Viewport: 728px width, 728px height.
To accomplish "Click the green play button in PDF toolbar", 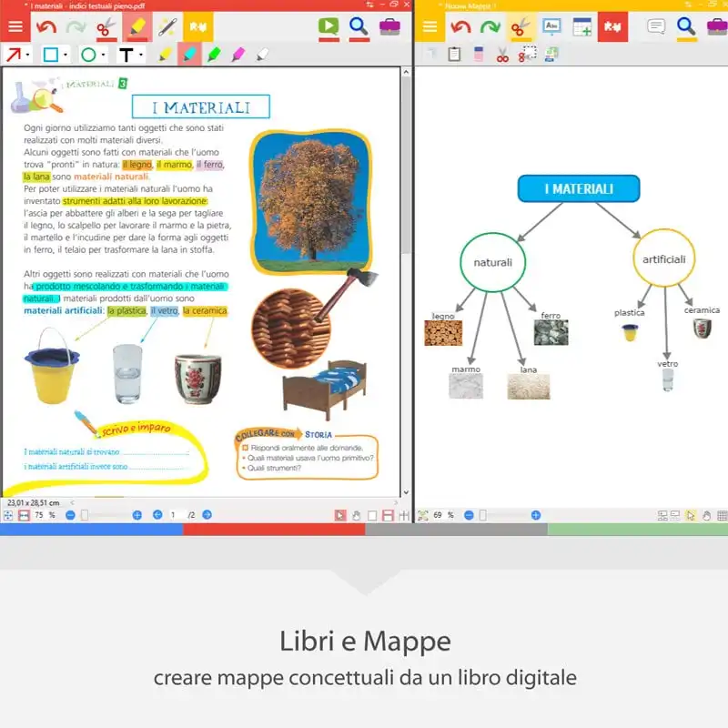I will pyautogui.click(x=329, y=26).
